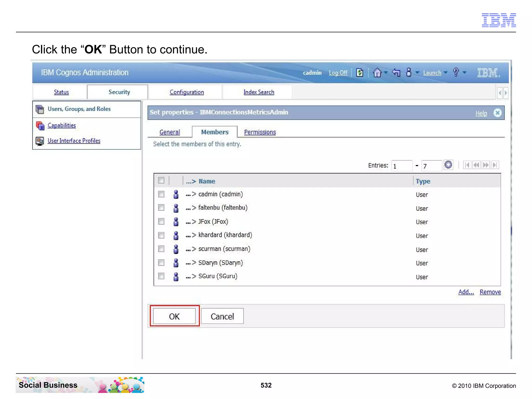Click the User Interface Profiles icon
The image size is (532, 399).
[x=40, y=141]
